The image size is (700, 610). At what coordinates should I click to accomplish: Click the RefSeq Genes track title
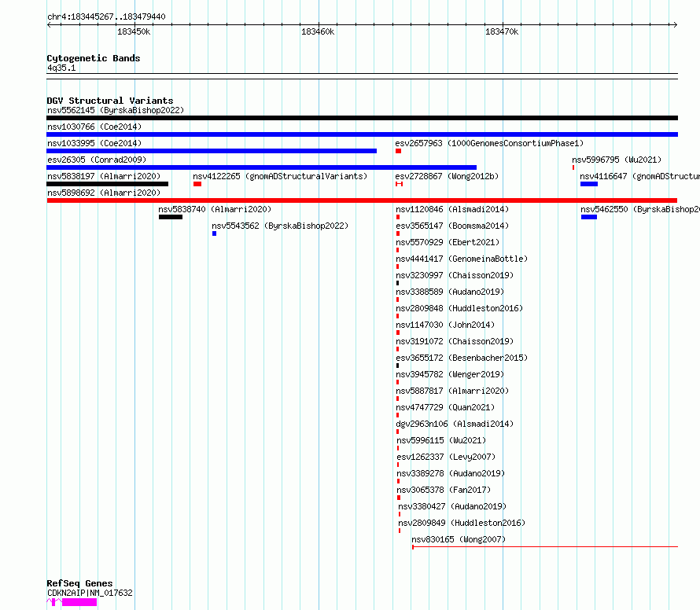tap(79, 583)
